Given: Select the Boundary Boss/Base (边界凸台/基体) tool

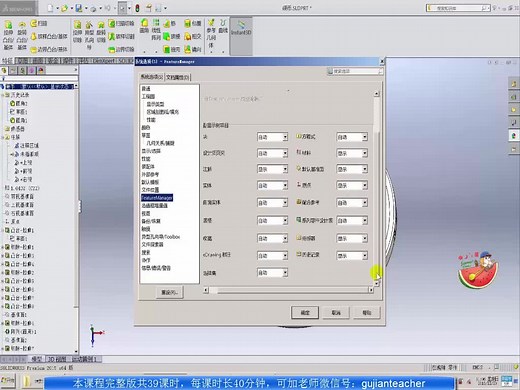Looking at the screenshot, I should point(49,49).
